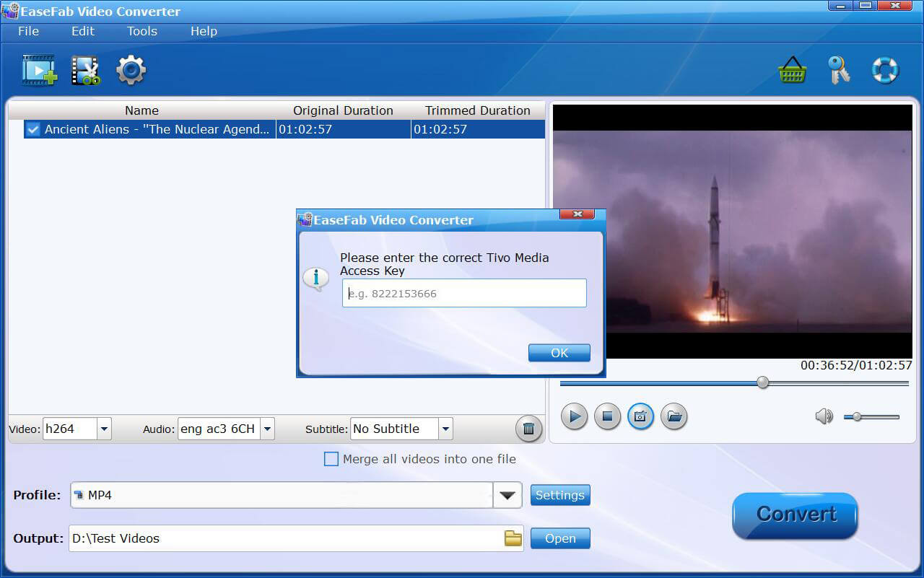Screen dimensions: 924x578
Task: Click the Tivo Media Access Key input field
Action: pos(464,294)
